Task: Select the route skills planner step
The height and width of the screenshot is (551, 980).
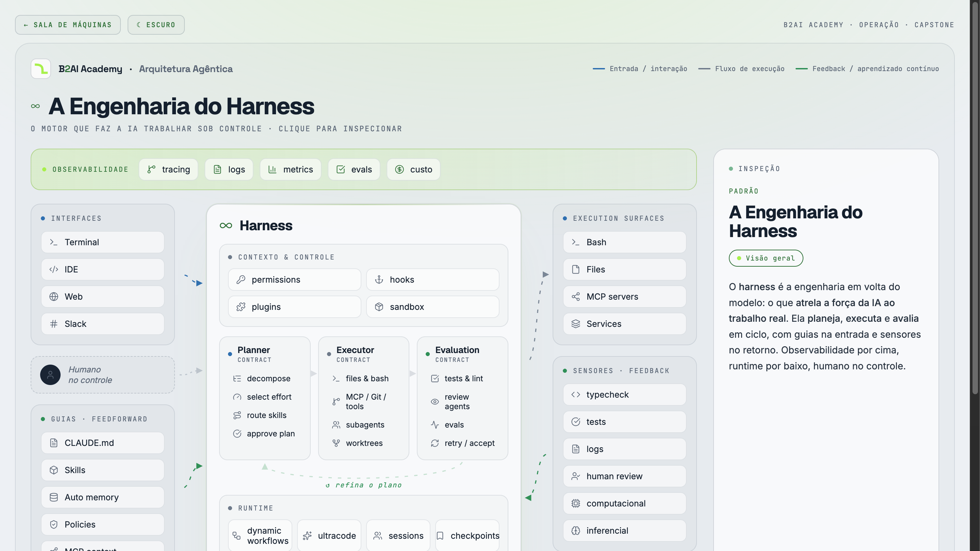Action: pos(265,415)
